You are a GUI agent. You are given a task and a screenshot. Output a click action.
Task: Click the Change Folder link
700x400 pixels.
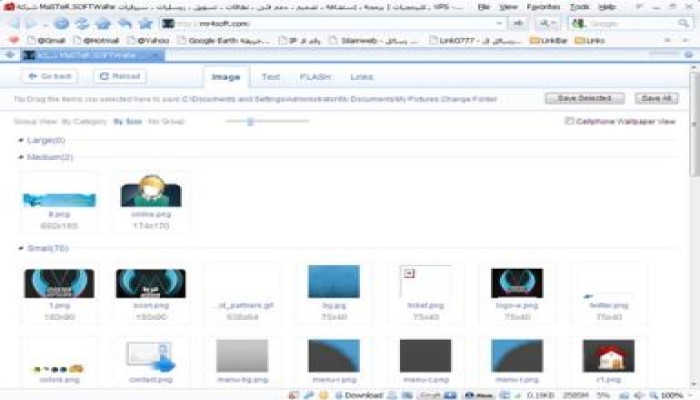coord(469,99)
